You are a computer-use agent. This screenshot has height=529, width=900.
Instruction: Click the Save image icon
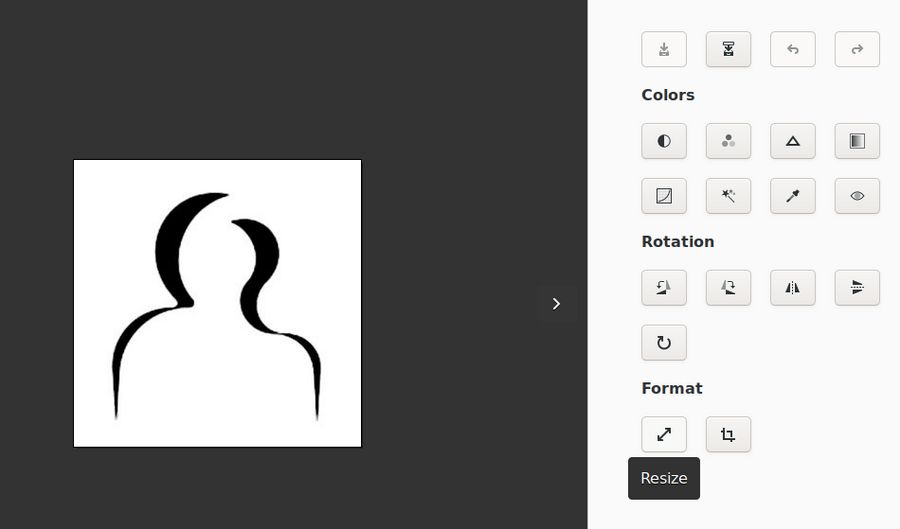pyautogui.click(x=664, y=49)
